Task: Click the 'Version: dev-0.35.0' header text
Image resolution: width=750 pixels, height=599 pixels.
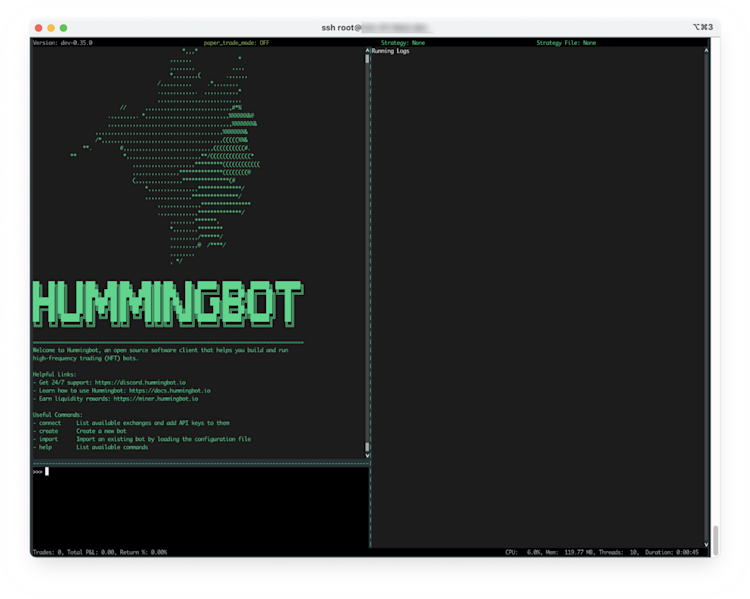Action: 63,43
